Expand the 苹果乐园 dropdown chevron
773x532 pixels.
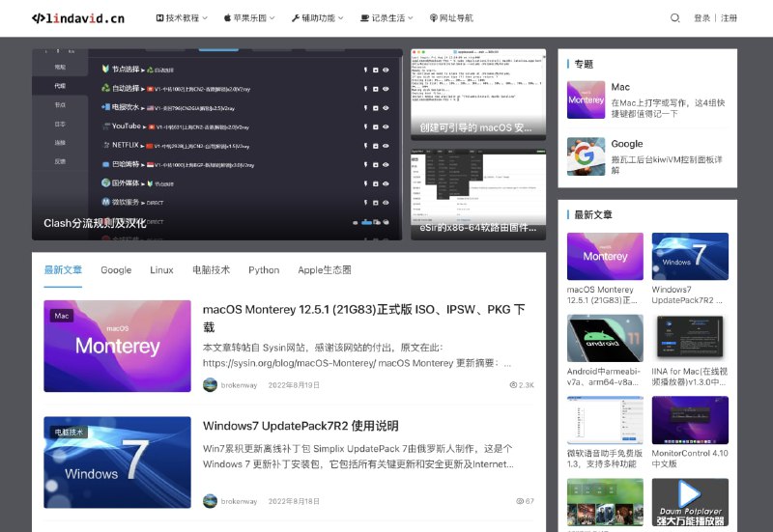point(272,18)
